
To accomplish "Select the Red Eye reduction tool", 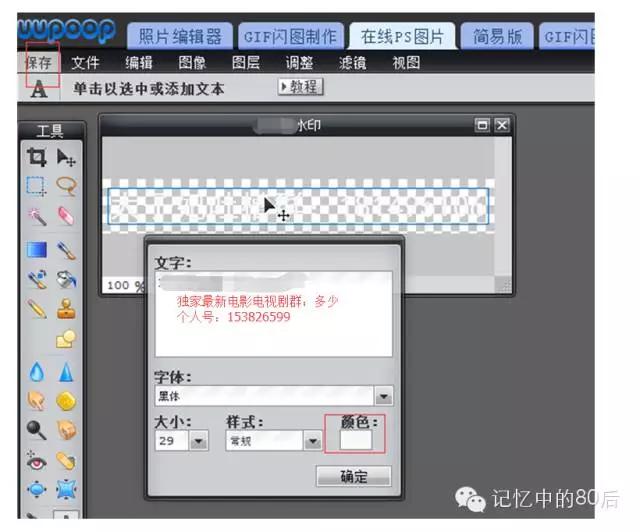I will (37, 461).
